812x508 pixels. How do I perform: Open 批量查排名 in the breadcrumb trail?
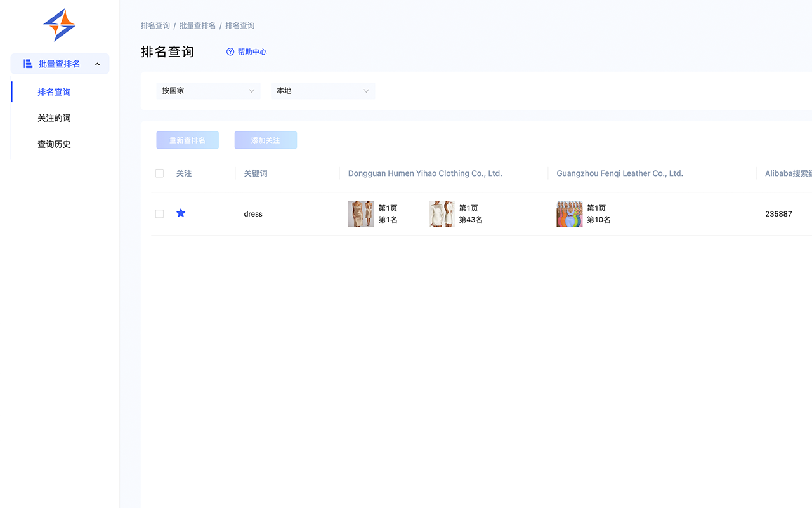click(x=197, y=25)
